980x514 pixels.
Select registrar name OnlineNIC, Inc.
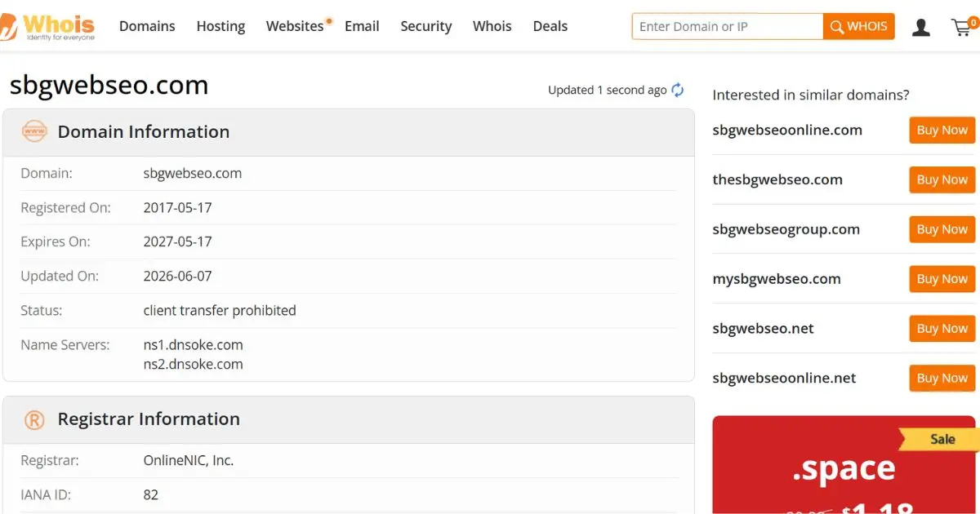coord(189,461)
